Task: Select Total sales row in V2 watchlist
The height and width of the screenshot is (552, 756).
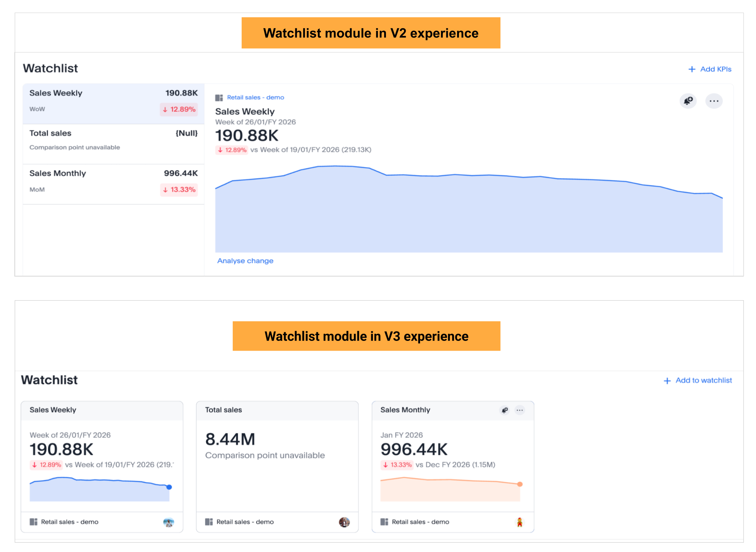Action: click(x=113, y=144)
